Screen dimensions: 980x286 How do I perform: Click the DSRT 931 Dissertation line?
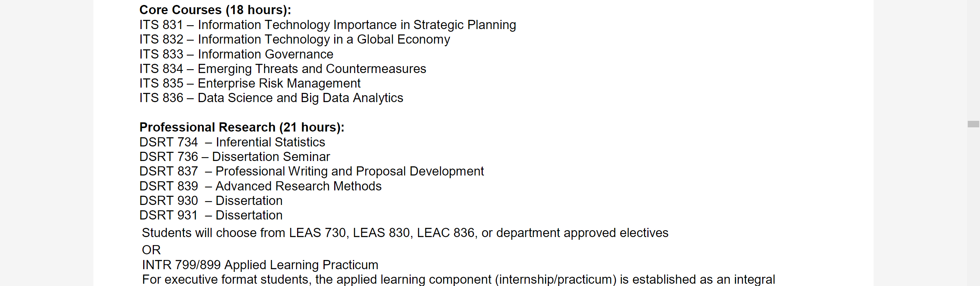pyautogui.click(x=211, y=215)
